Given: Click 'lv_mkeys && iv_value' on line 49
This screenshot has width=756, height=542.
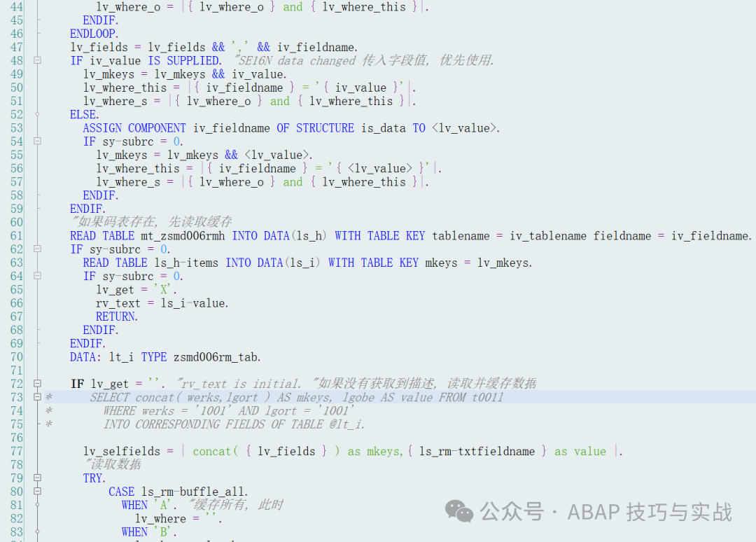Looking at the screenshot, I should 220,74.
